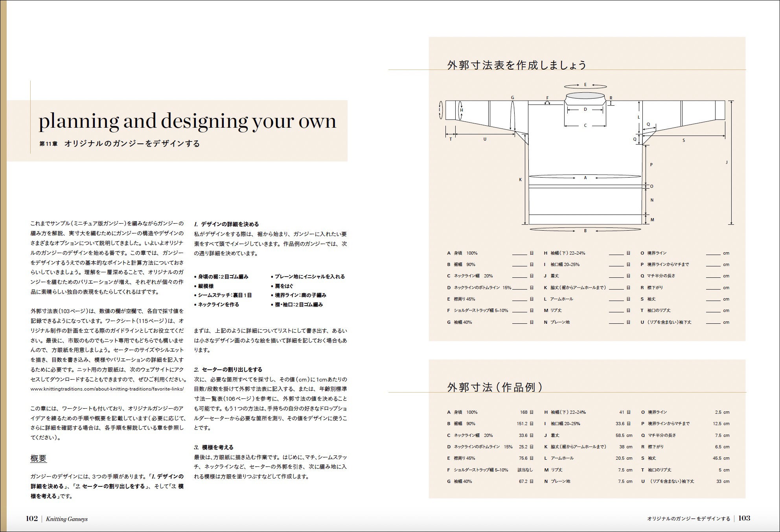Click the J total length label at diagram right
Screen dimensions: 780x532
point(727,162)
